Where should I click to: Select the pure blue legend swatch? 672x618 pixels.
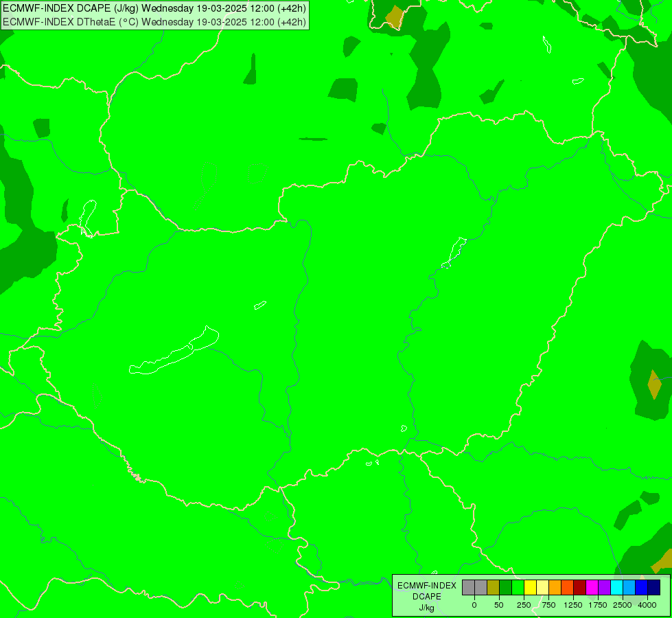(642, 588)
